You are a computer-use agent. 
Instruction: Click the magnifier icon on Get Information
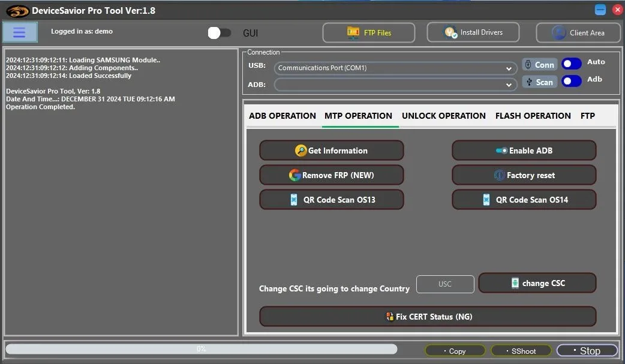(301, 151)
